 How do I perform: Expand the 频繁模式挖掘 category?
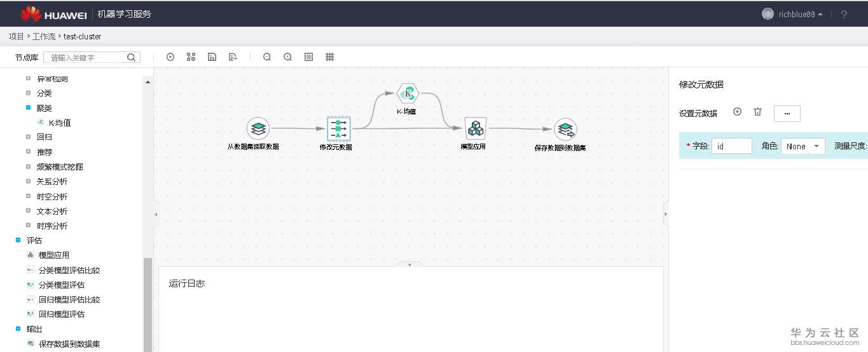point(28,166)
